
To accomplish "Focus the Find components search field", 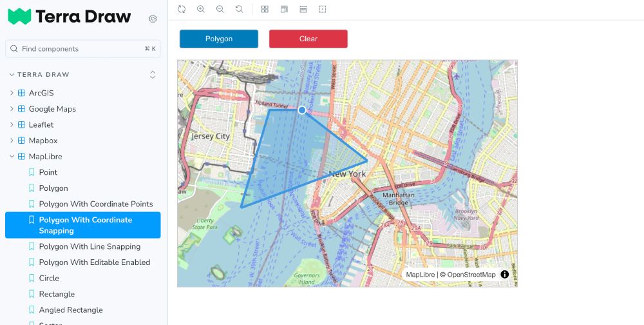I will [x=82, y=48].
